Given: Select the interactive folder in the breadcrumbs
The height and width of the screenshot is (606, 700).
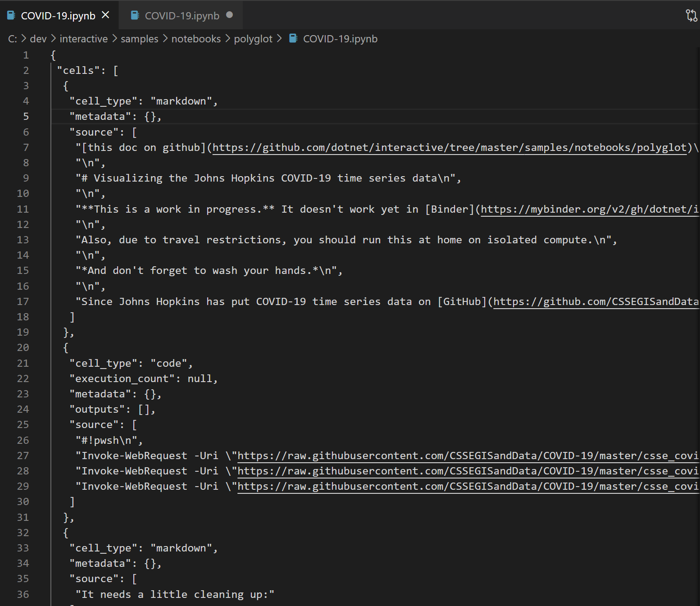Looking at the screenshot, I should point(83,39).
